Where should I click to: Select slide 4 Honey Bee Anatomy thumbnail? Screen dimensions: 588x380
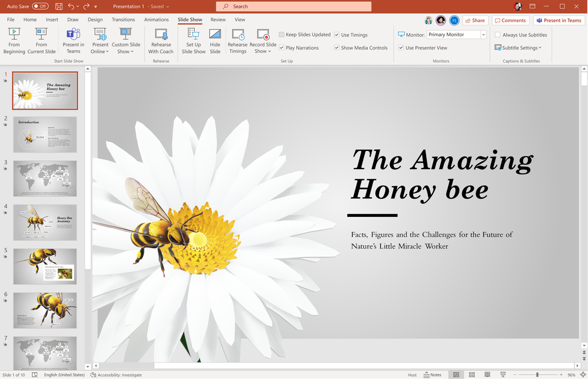point(45,222)
